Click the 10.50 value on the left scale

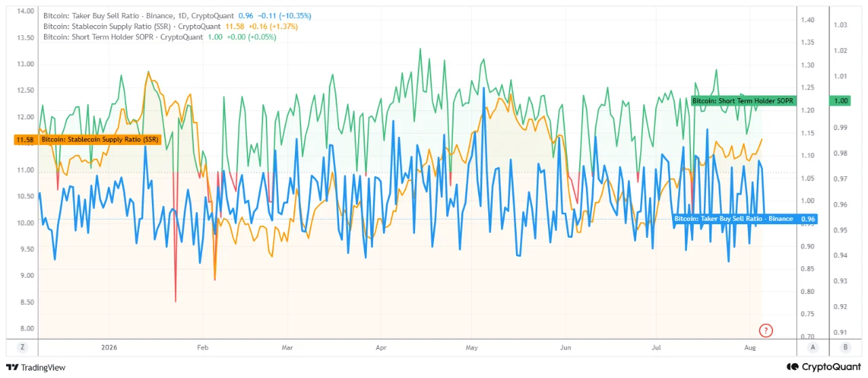point(25,196)
